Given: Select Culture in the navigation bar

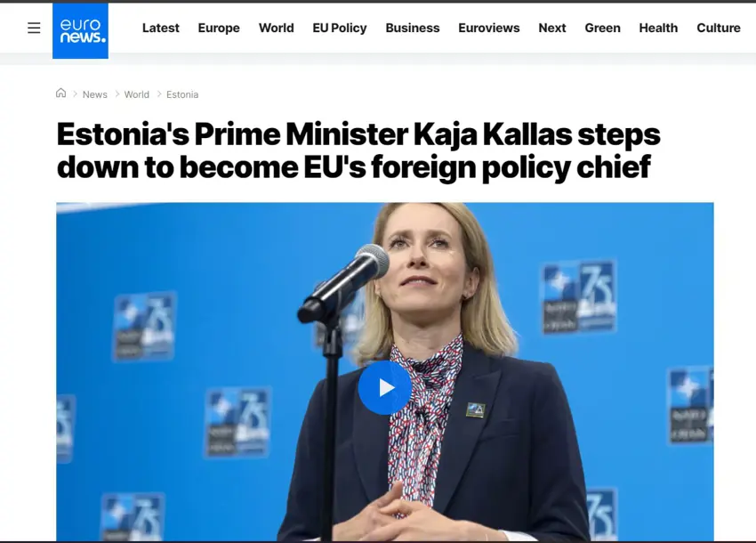Looking at the screenshot, I should click(x=719, y=28).
